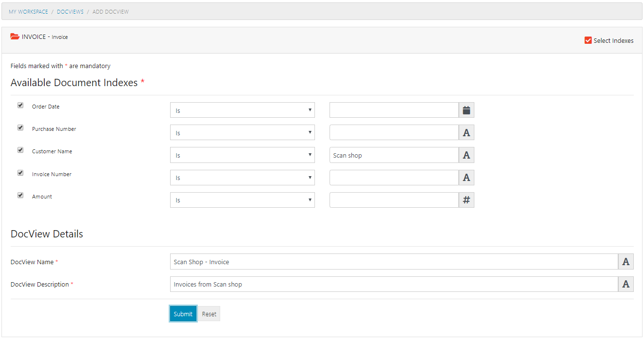The image size is (644, 343).
Task: Go to MY WORKSPACE via breadcrumb
Action: (28, 11)
